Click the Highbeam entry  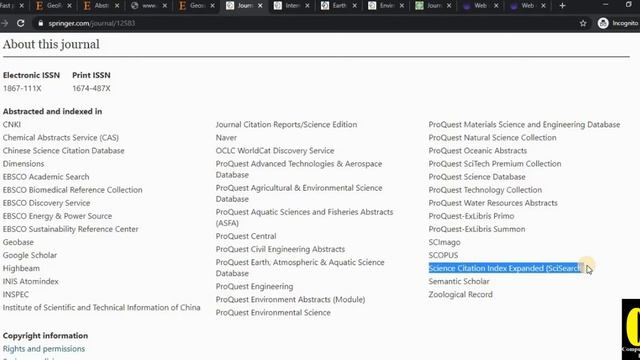pyautogui.click(x=21, y=268)
